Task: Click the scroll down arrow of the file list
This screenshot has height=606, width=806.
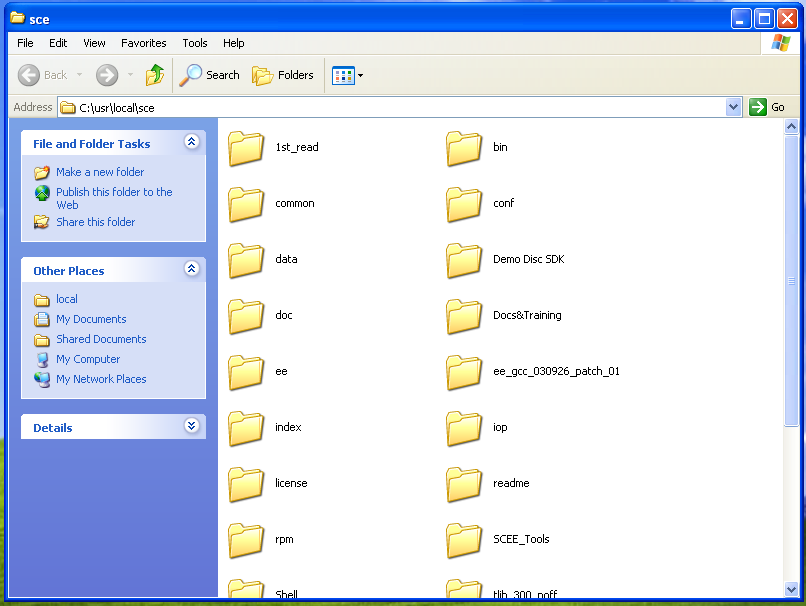Action: (x=792, y=589)
